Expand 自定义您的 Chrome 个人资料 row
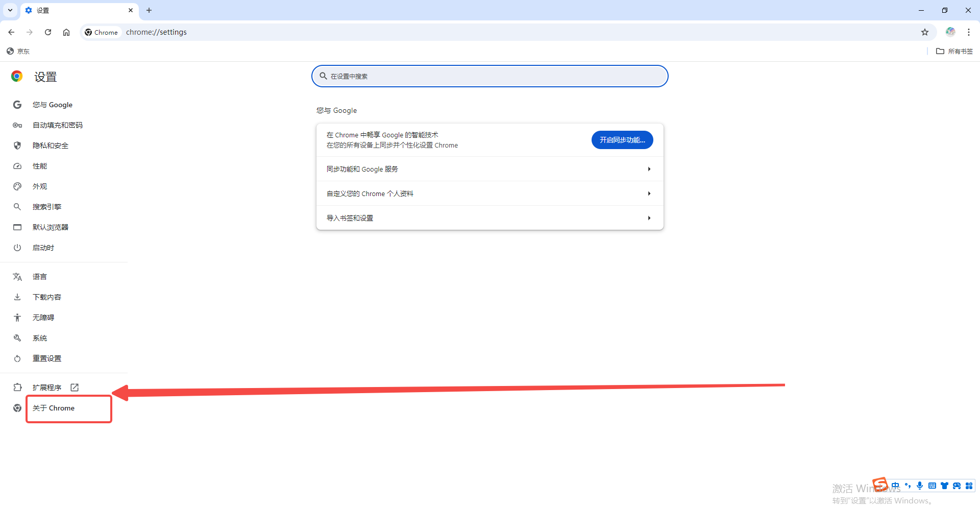Viewport: 980px width, 531px height. click(490, 194)
